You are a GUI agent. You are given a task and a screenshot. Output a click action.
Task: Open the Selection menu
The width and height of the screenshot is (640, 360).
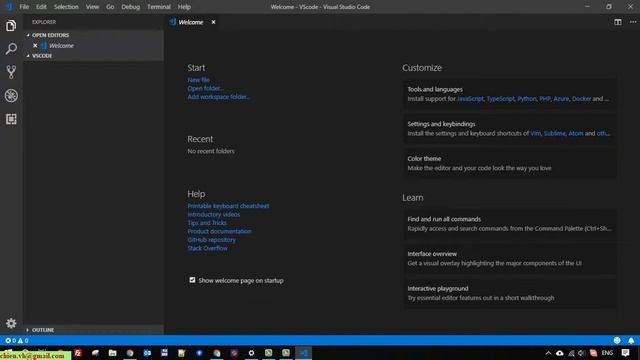pyautogui.click(x=66, y=7)
